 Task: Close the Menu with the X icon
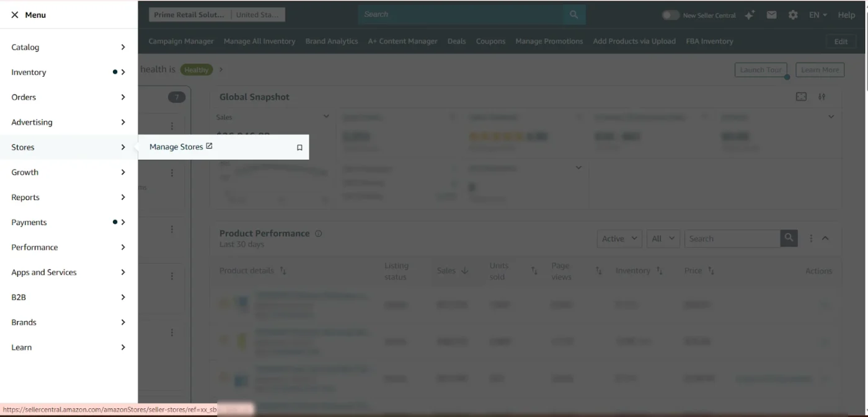click(x=15, y=15)
